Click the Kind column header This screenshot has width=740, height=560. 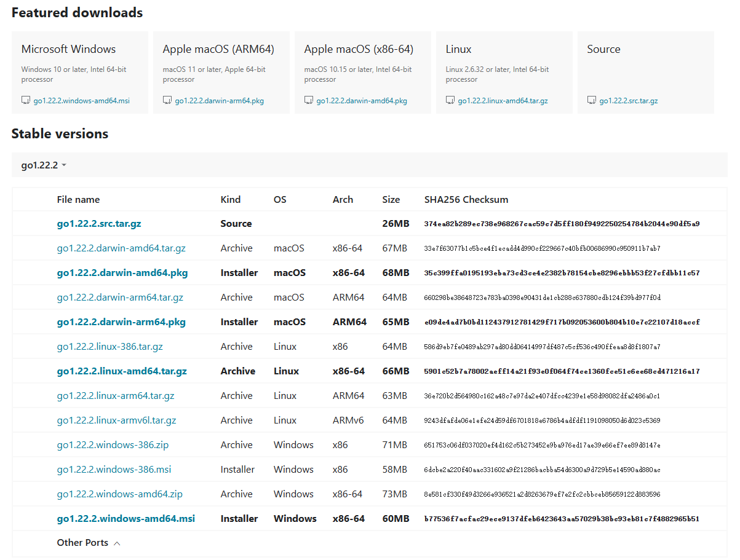click(x=231, y=200)
